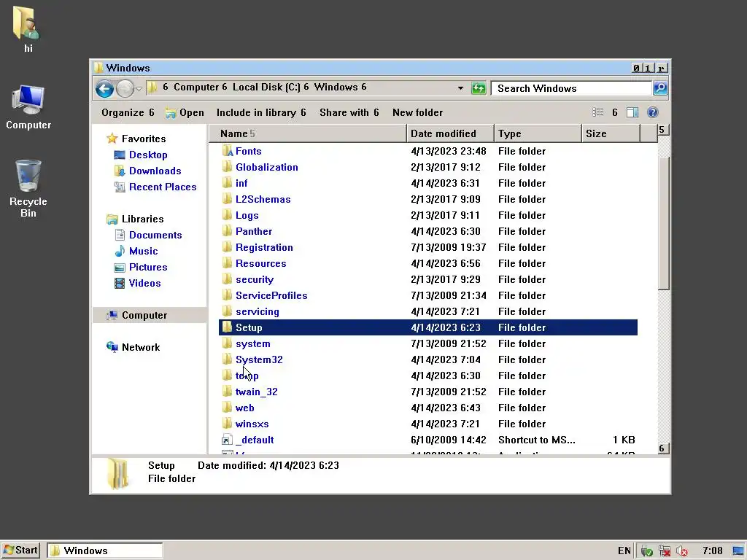The height and width of the screenshot is (560, 747).
Task: Select the Recycle Bin desktop icon
Action: pos(28,188)
